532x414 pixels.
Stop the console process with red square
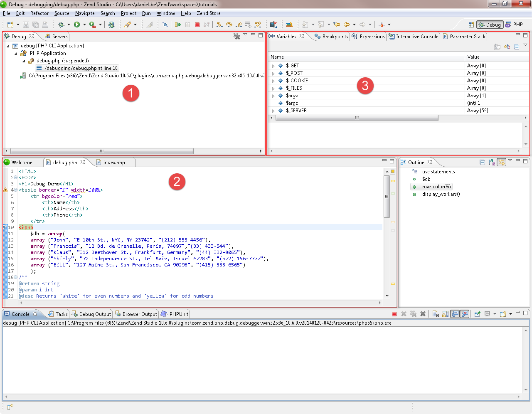(394, 314)
